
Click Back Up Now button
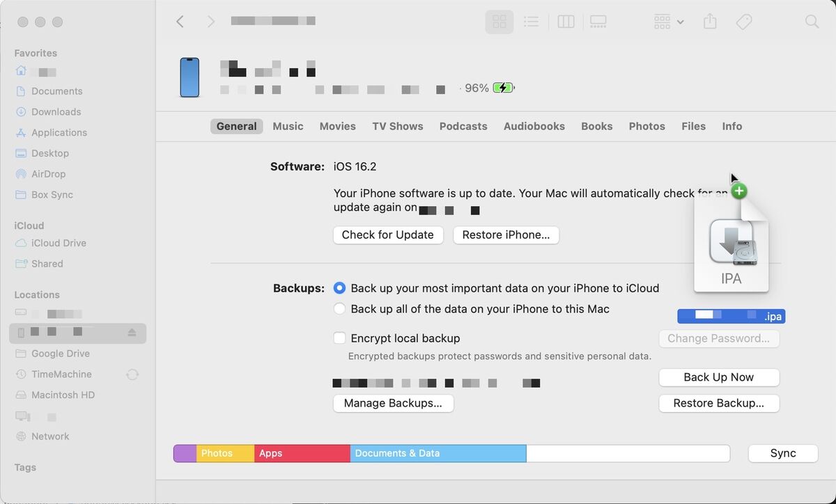pos(718,377)
